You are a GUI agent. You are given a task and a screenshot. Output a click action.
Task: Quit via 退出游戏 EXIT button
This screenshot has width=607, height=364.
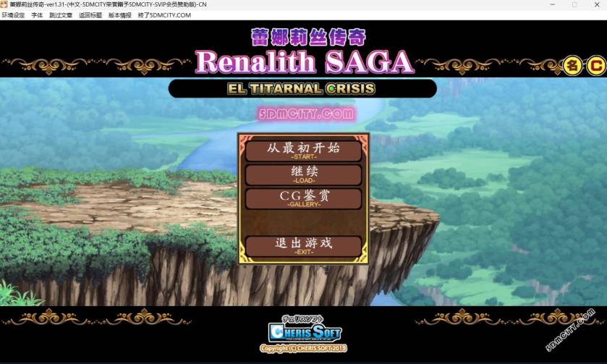[x=304, y=246]
